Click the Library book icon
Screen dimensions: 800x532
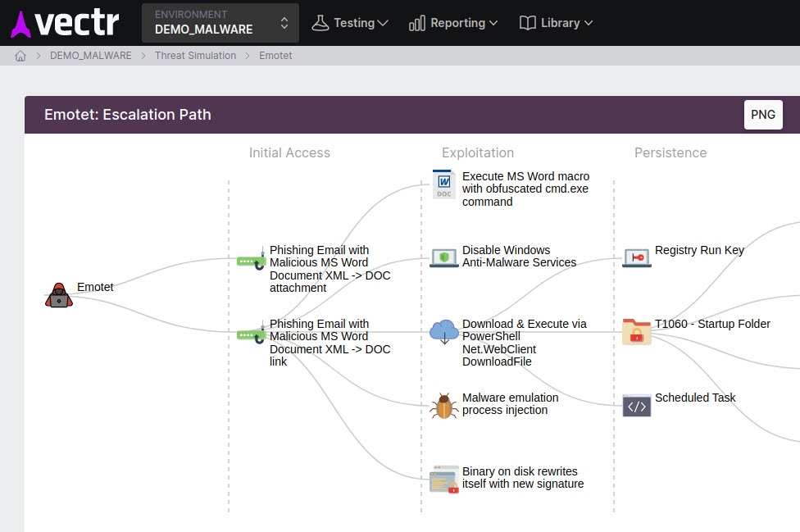click(528, 23)
